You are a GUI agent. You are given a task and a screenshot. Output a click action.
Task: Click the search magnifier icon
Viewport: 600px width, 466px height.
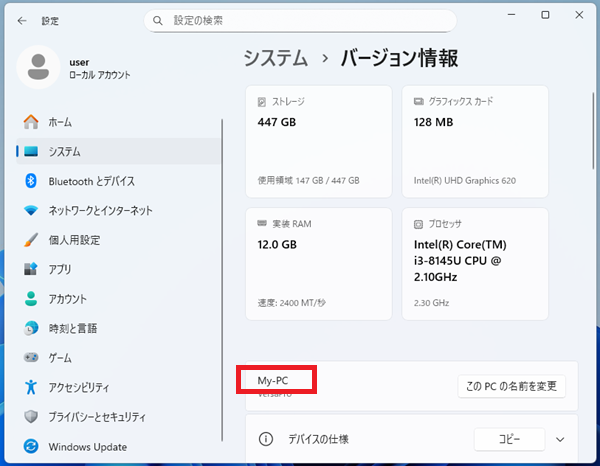pyautogui.click(x=158, y=21)
